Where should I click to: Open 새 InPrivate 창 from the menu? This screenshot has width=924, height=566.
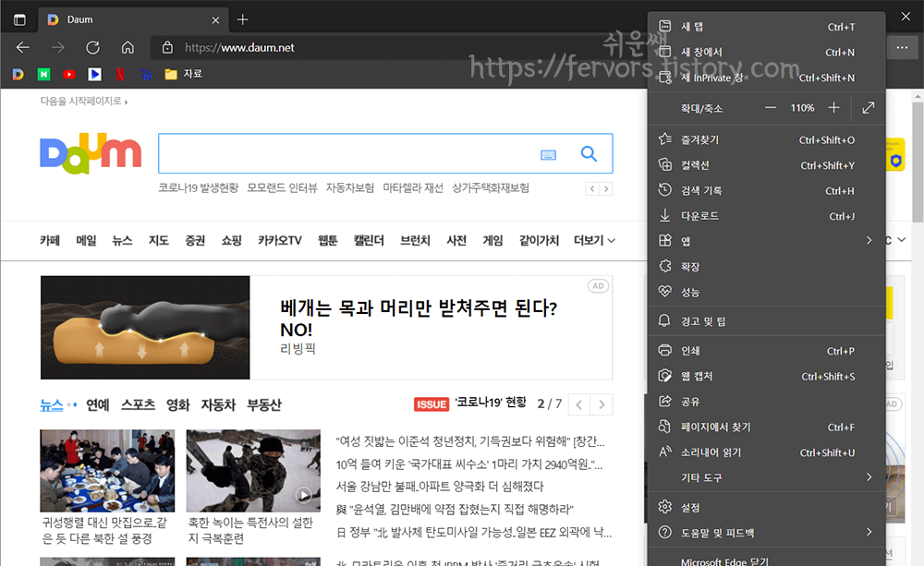[766, 78]
